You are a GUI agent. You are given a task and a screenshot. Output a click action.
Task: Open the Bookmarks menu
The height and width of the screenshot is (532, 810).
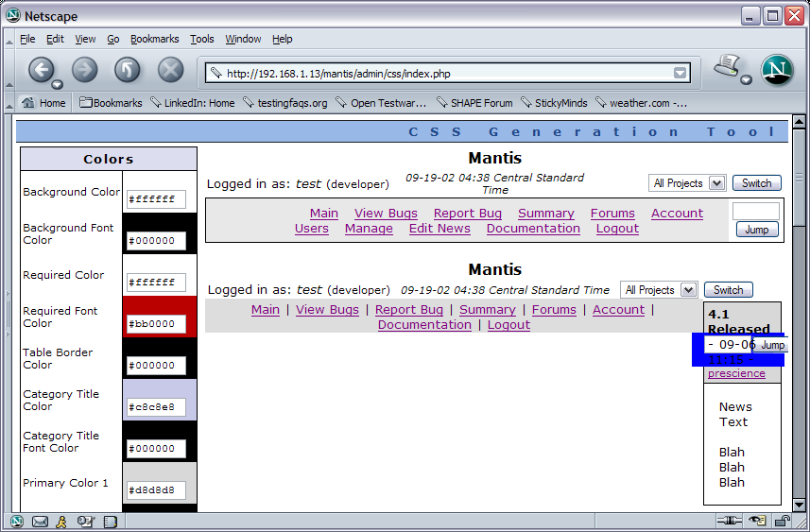pos(154,39)
